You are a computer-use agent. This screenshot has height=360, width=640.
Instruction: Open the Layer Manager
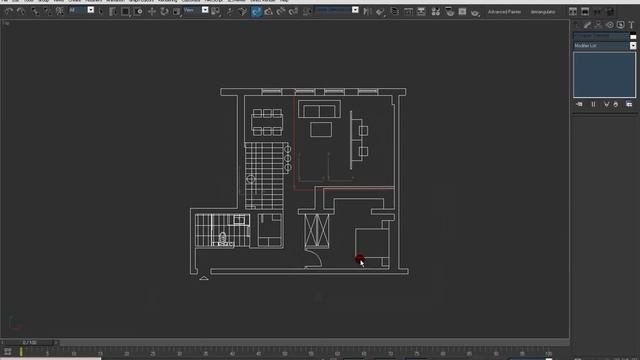click(394, 12)
